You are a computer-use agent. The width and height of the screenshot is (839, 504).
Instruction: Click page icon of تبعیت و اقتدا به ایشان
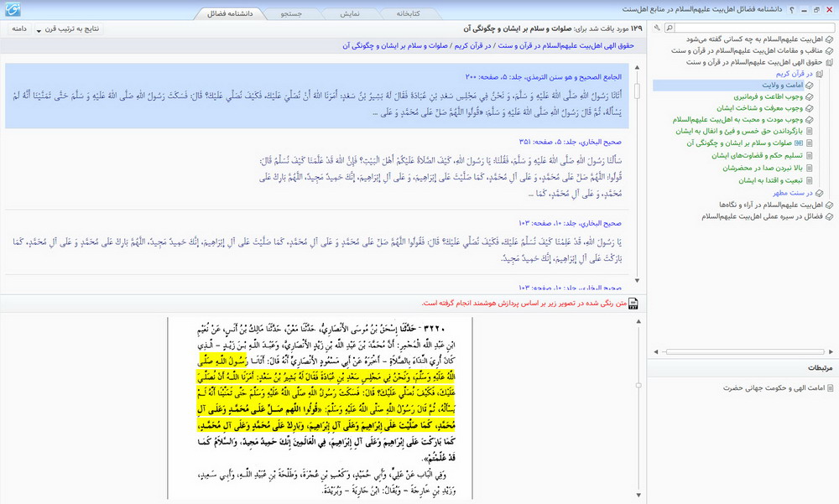[x=810, y=181]
